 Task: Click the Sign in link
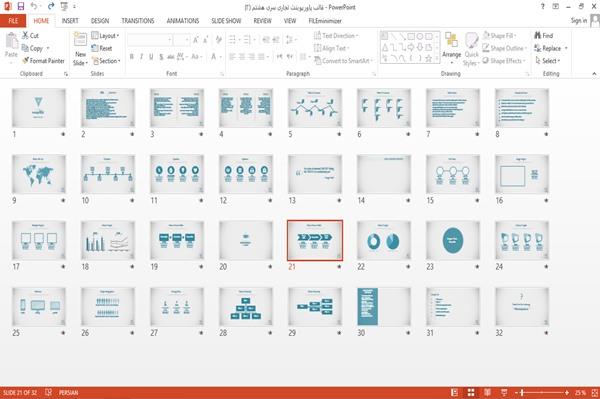pos(579,21)
